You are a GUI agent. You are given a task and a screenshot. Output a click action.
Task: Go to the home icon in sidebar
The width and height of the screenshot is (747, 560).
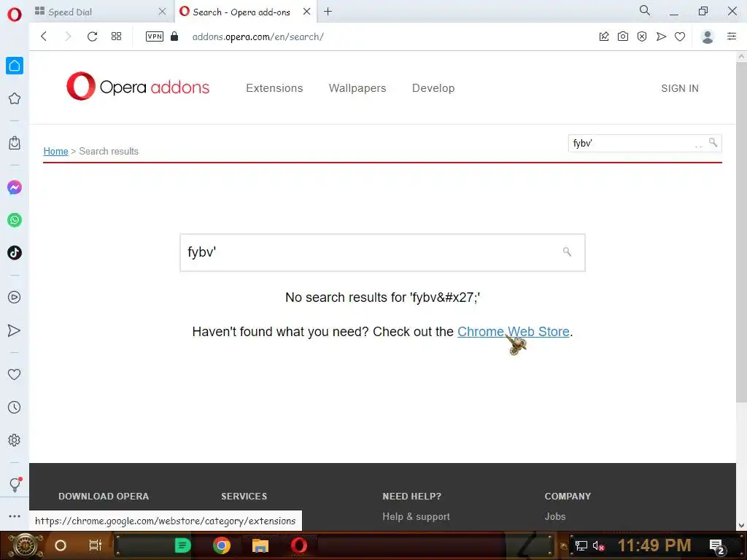click(15, 66)
